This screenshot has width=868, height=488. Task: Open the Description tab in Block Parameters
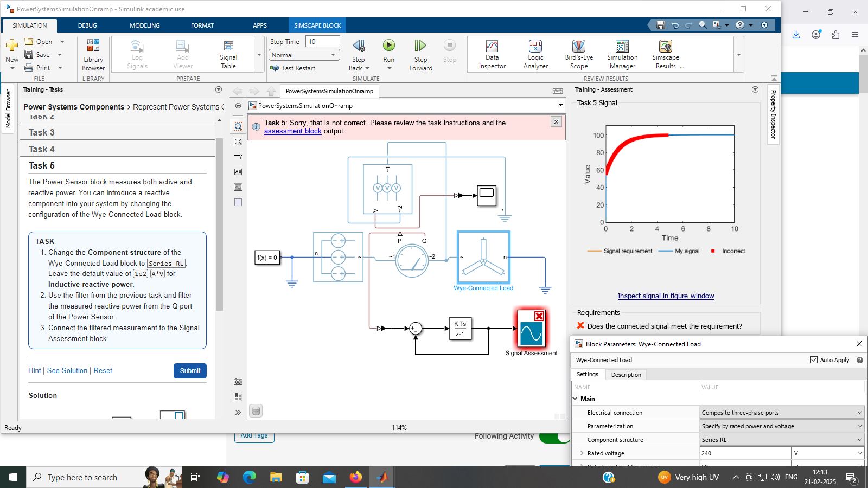click(626, 375)
